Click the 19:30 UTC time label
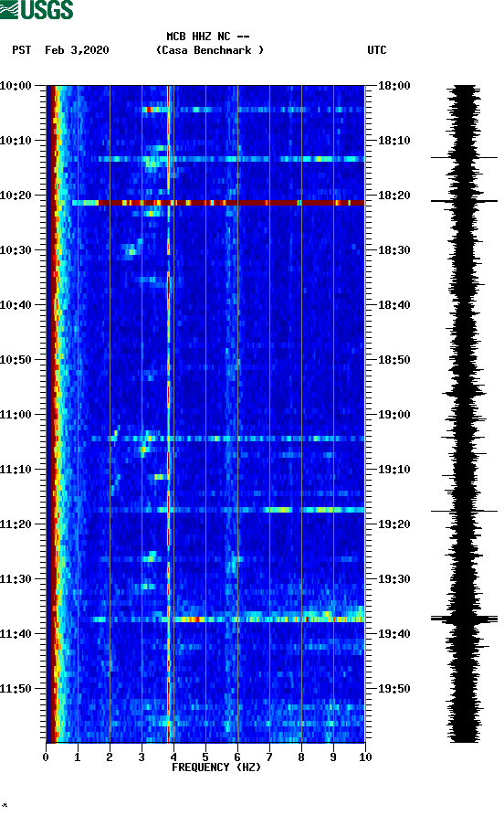Image resolution: width=504 pixels, height=815 pixels. [x=394, y=579]
